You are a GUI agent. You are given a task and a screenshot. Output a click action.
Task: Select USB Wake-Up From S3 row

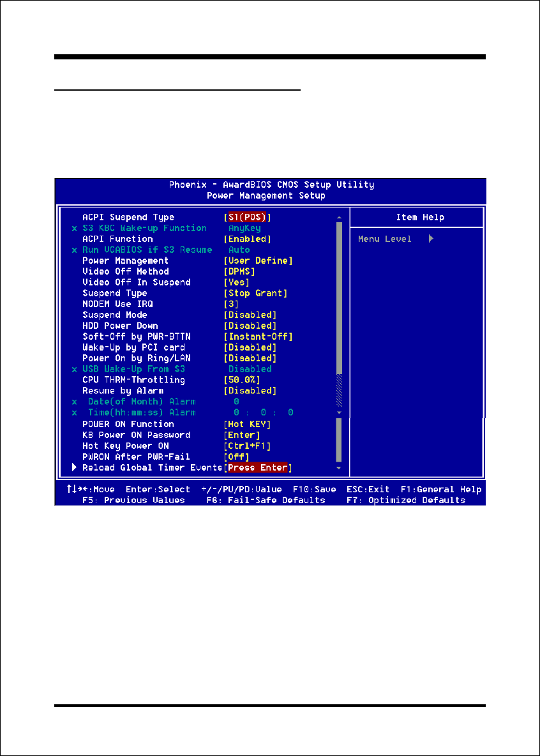(x=172, y=369)
